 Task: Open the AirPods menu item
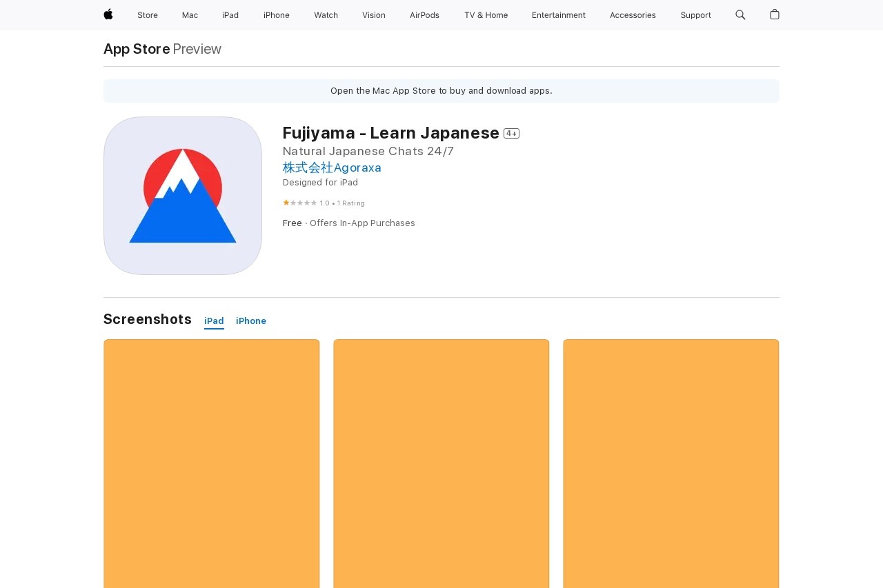[424, 15]
